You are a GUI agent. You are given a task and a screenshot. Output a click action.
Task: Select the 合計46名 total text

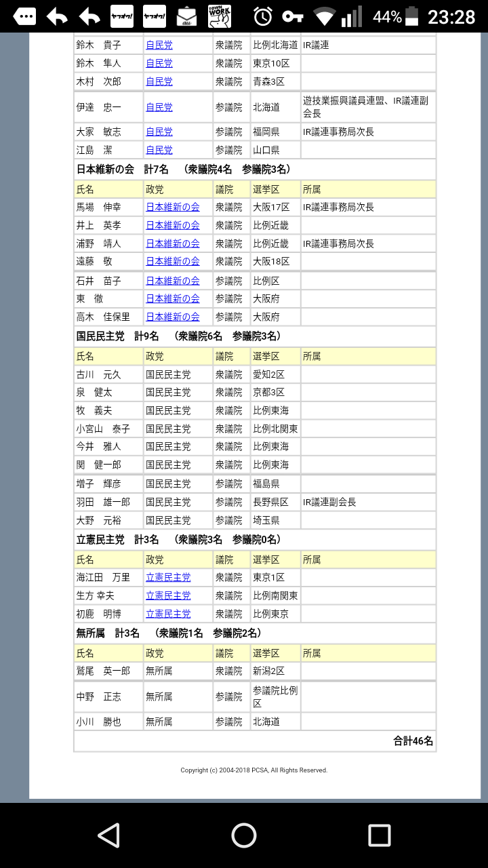pyautogui.click(x=413, y=741)
